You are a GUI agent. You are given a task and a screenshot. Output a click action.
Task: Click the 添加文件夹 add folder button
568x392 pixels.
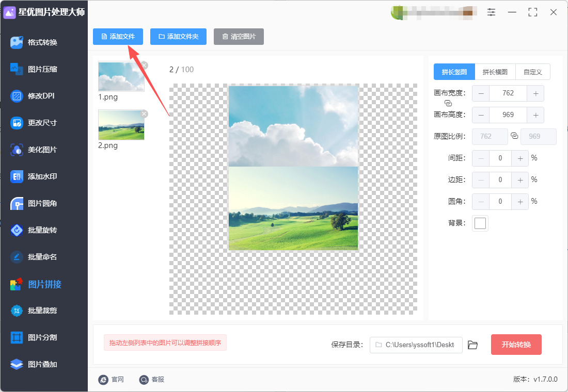178,37
